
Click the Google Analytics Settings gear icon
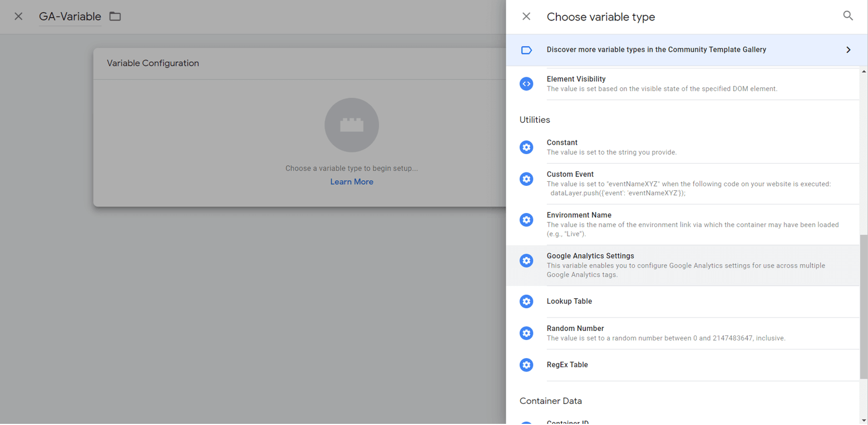526,260
